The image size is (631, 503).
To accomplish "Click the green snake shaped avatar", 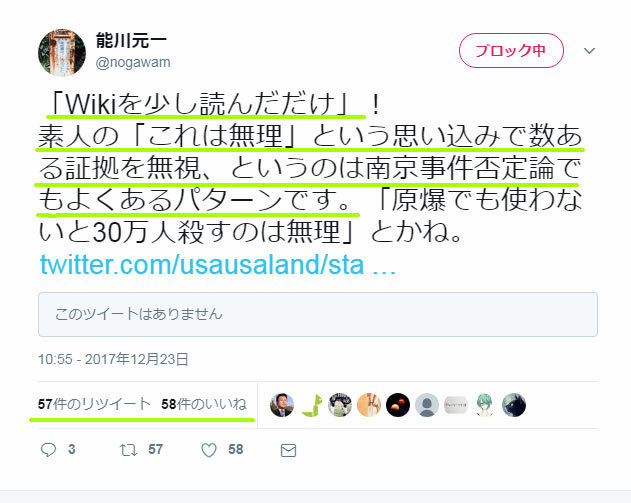I will click(311, 405).
